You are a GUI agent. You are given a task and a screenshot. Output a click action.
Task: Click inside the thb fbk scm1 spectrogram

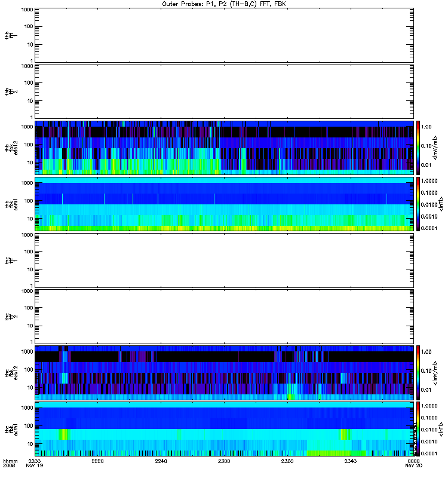coord(224,204)
